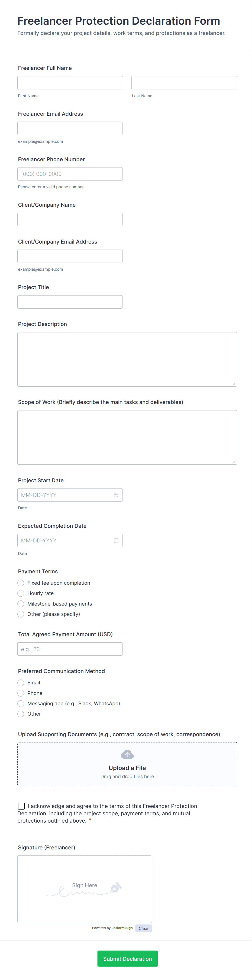Check the acknowledge and agree checkbox

21,806
